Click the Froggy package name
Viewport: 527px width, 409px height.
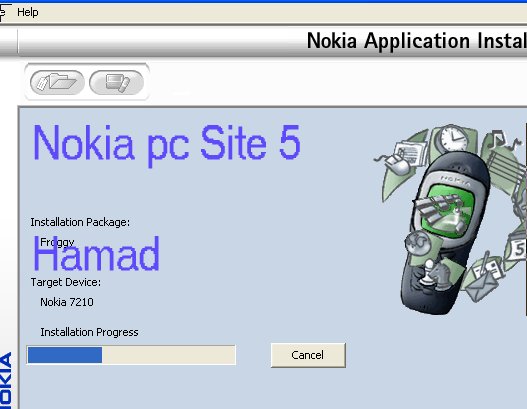pos(57,242)
